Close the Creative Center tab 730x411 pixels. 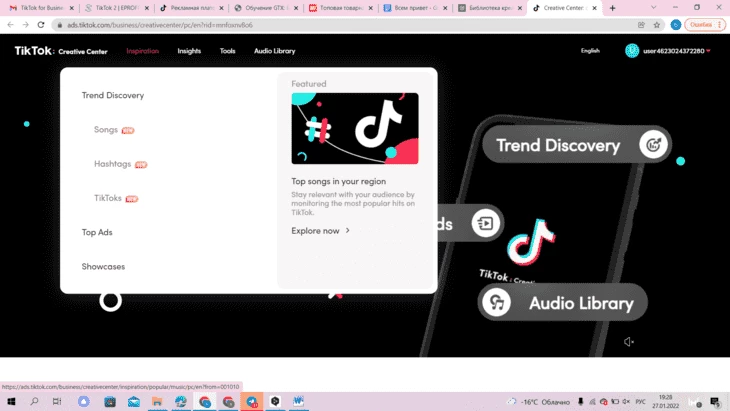pos(595,8)
